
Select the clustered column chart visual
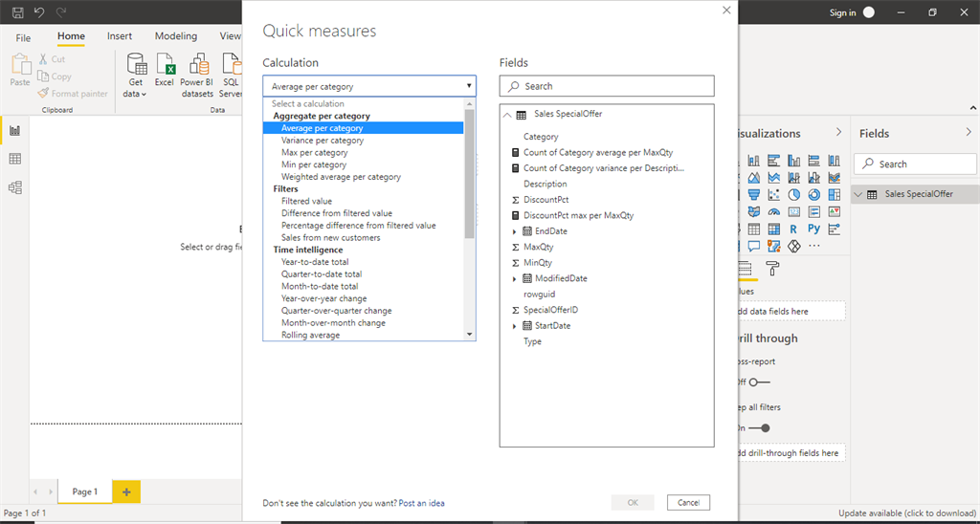point(793,161)
